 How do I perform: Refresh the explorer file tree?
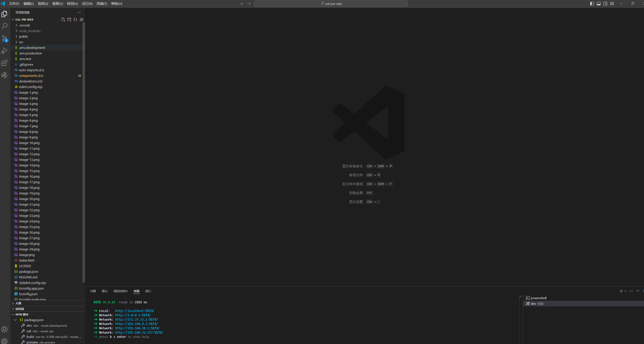click(x=75, y=20)
